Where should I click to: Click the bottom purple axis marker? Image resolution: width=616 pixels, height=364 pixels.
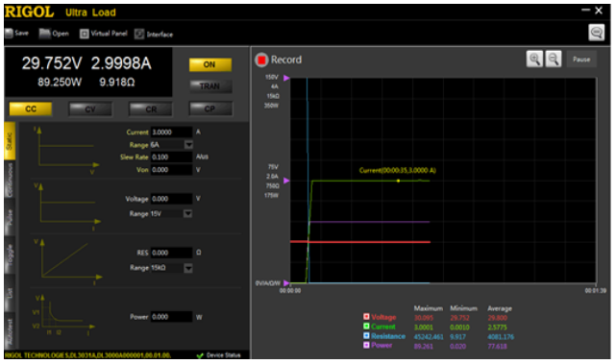[286, 282]
